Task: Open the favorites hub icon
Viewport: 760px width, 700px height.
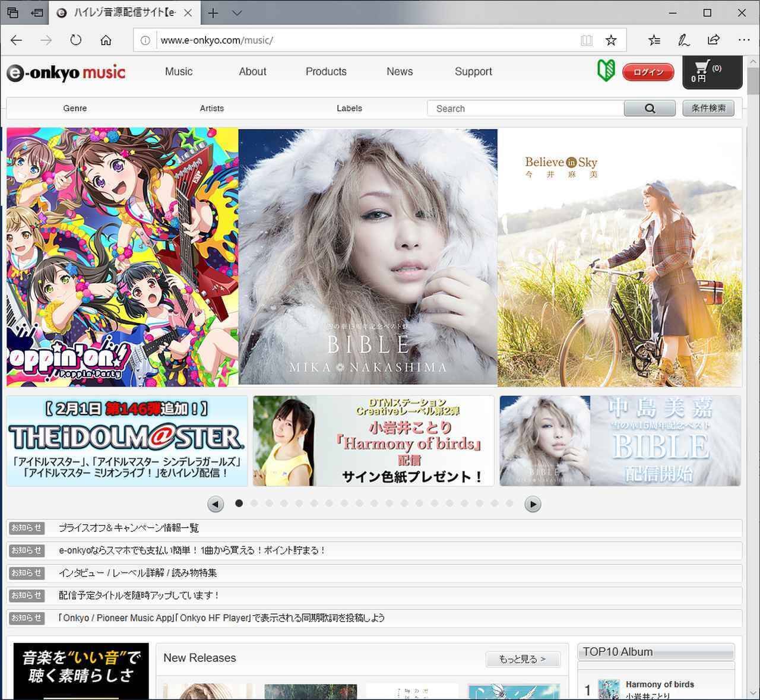Action: [654, 40]
